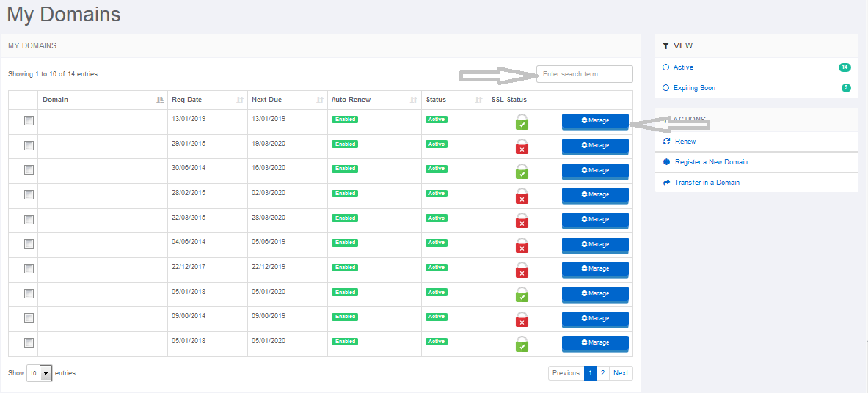Click the red SSL lock in 29/01/2015 row

pyautogui.click(x=522, y=147)
